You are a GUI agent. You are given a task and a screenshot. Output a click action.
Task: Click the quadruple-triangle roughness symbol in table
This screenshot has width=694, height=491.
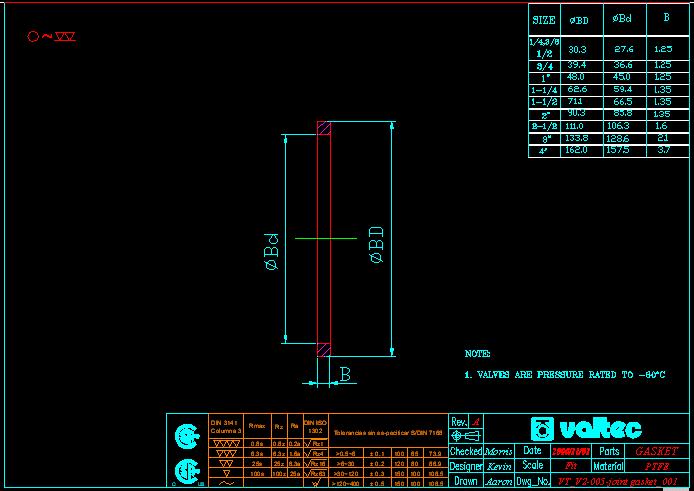coord(225,443)
